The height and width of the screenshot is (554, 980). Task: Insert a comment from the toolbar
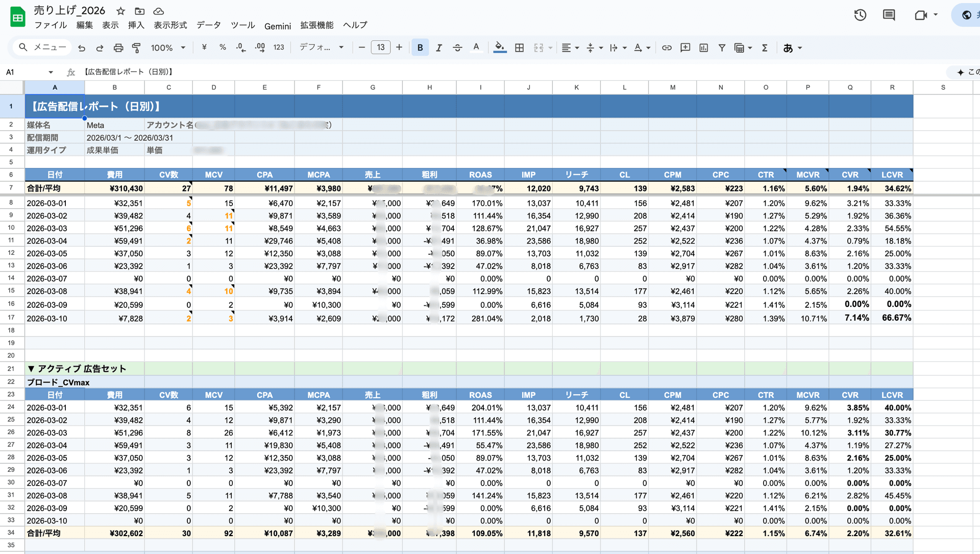685,47
